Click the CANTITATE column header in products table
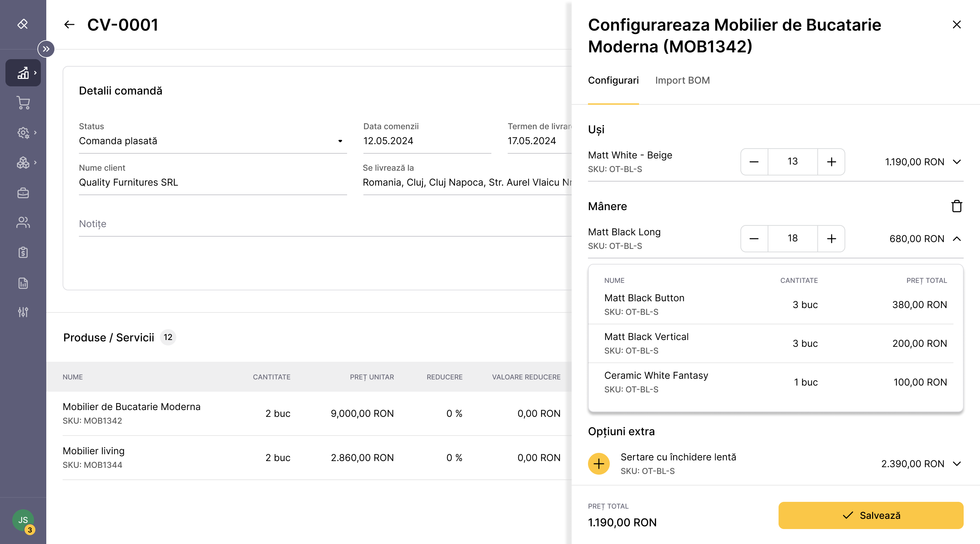This screenshot has height=544, width=980. tap(271, 377)
